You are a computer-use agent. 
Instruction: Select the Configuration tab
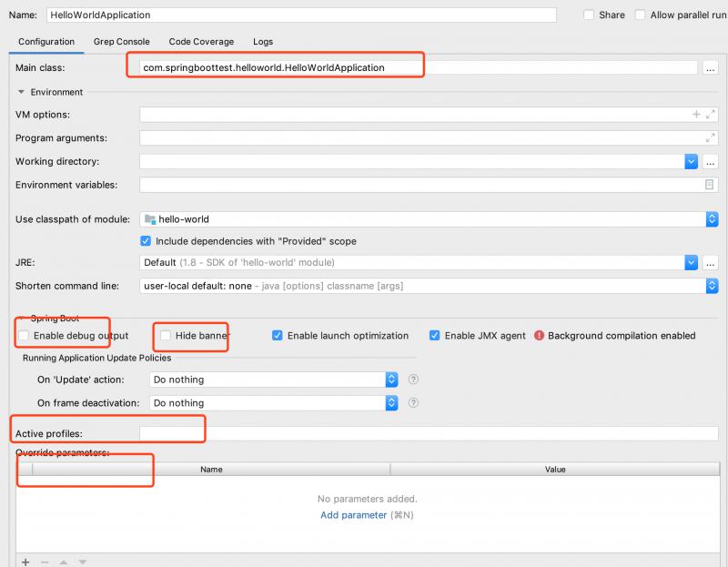coord(46,41)
